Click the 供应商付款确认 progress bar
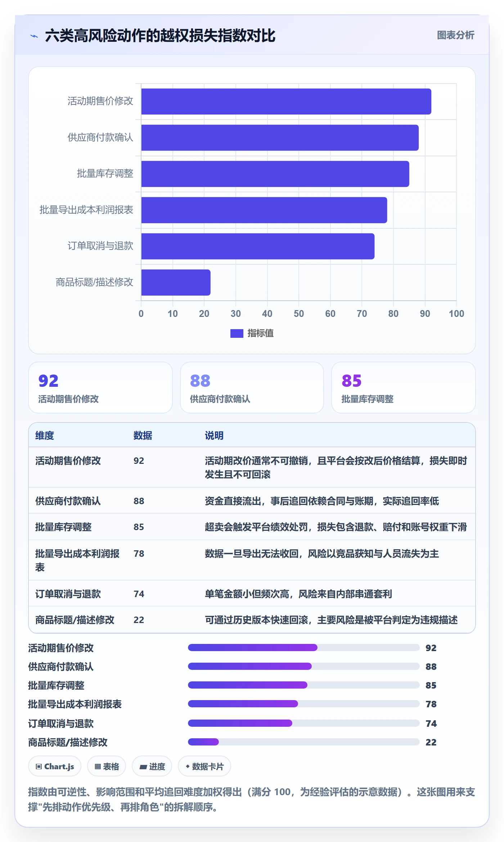 click(x=304, y=666)
